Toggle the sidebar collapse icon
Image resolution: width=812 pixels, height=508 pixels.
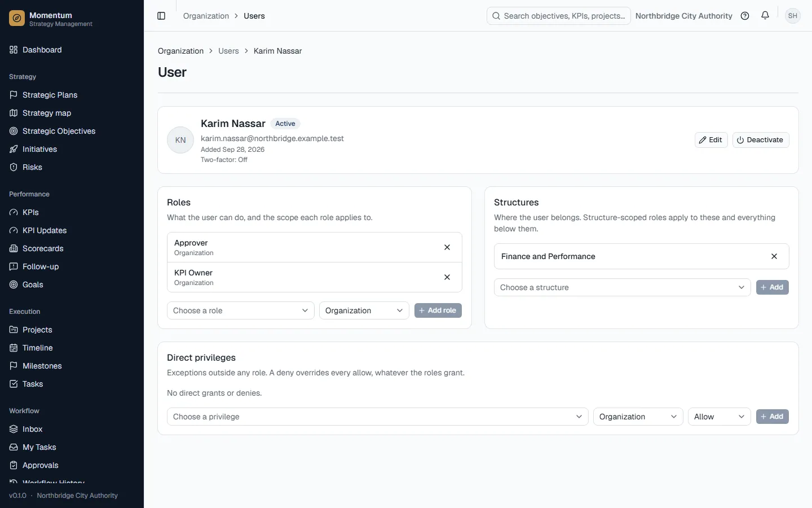(161, 16)
